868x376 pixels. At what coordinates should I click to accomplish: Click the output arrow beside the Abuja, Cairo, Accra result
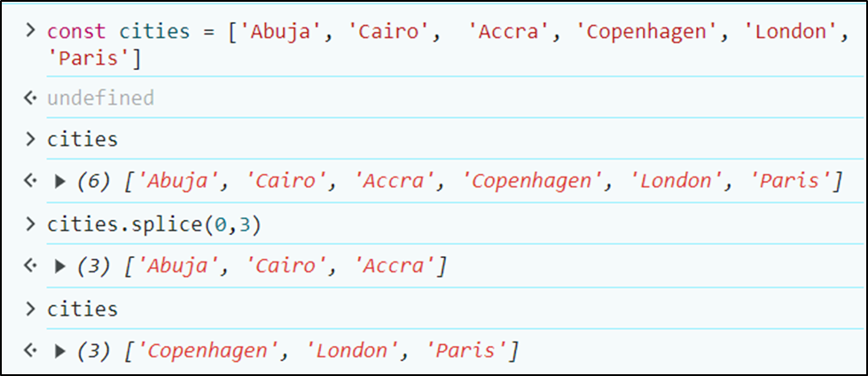31,266
